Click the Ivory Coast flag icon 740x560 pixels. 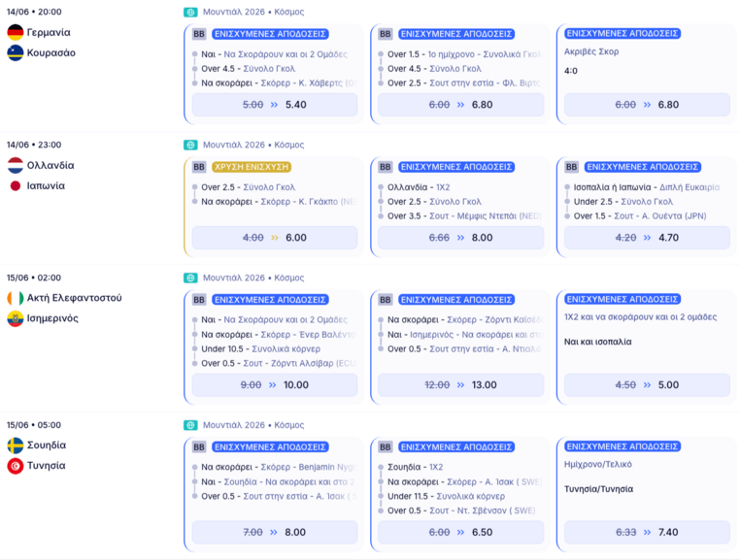pyautogui.click(x=16, y=298)
